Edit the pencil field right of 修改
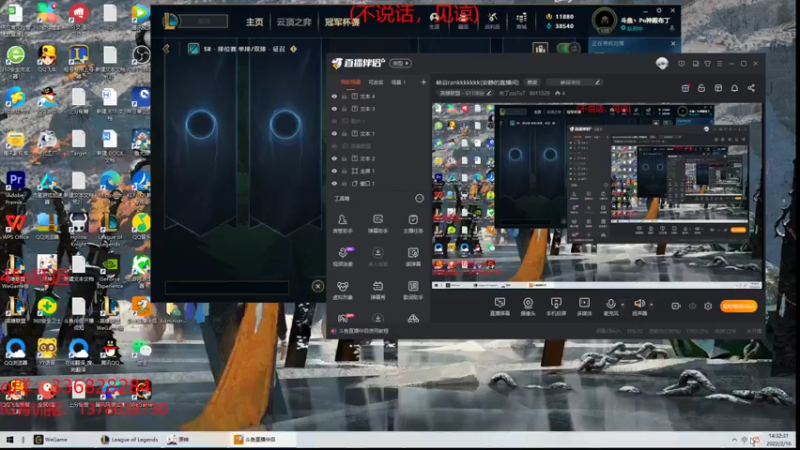Viewport: 800px width, 450px height. click(573, 82)
